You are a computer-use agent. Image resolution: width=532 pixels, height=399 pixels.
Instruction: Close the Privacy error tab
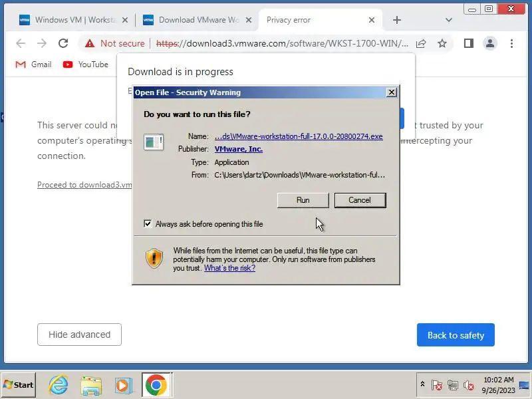[x=372, y=20]
